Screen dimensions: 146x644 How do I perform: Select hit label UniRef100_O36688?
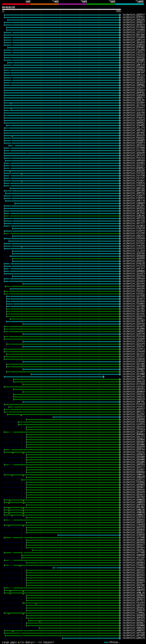[134, 419]
